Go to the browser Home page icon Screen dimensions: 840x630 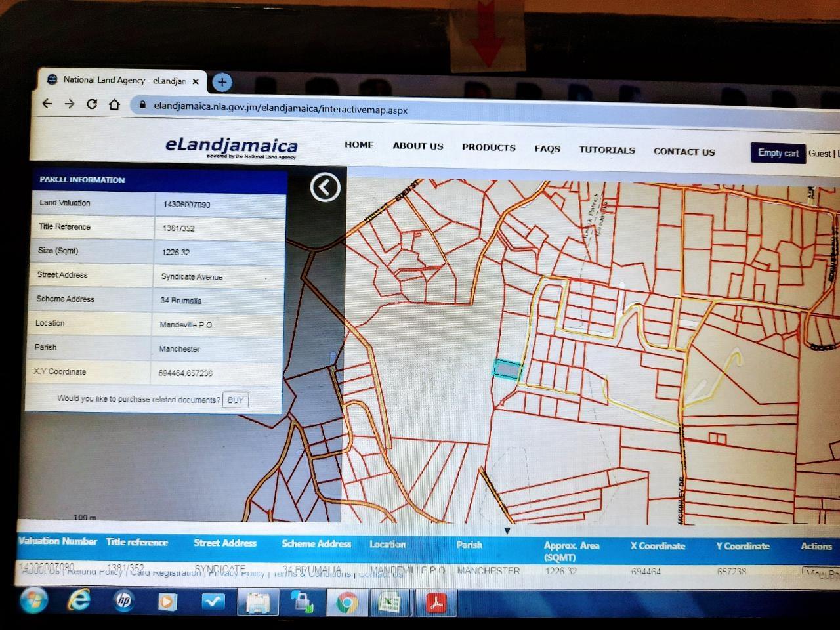coord(114,104)
